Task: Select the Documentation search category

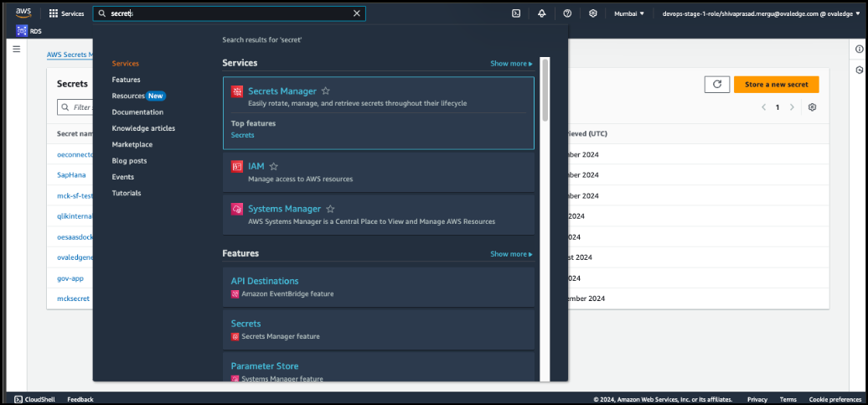Action: (x=137, y=112)
